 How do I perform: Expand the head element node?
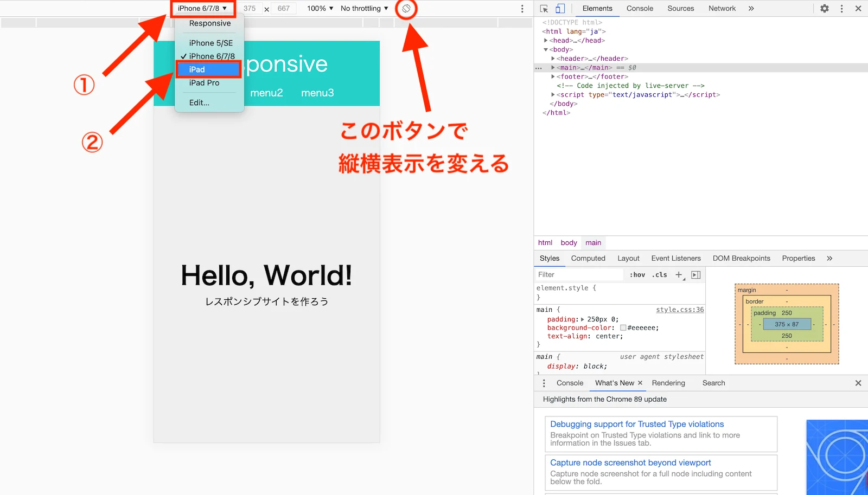[546, 41]
